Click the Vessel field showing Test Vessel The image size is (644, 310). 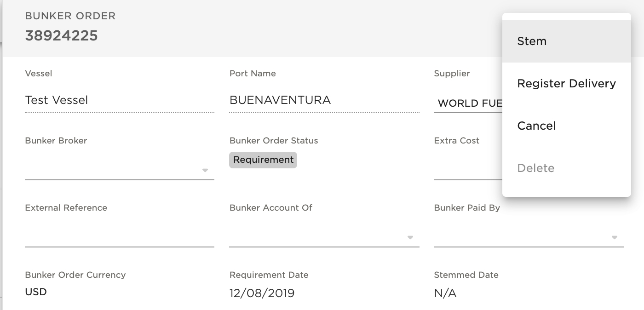119,100
